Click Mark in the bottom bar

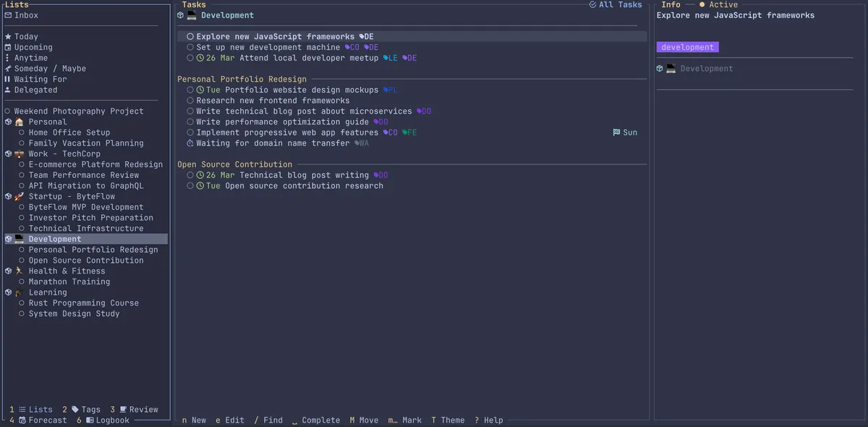pyautogui.click(x=405, y=420)
